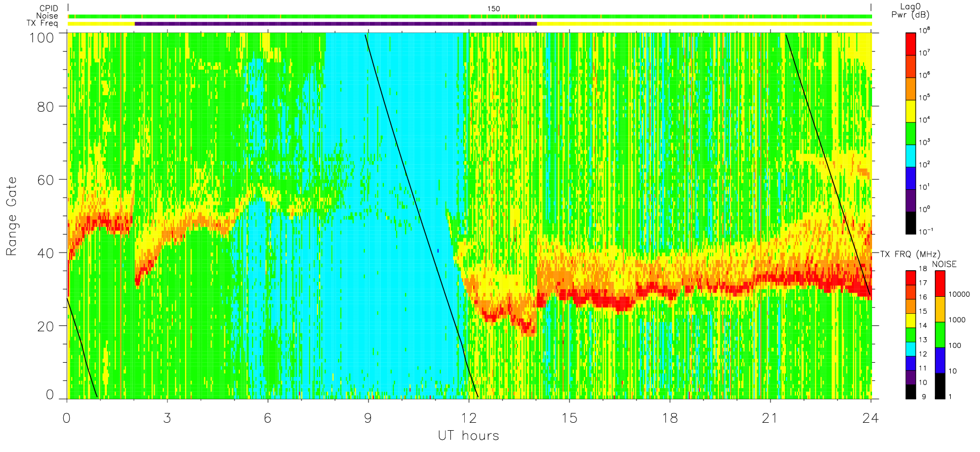Click the 14 label in the TX FRQ scale
This screenshot has height=452, width=980.
923,325
